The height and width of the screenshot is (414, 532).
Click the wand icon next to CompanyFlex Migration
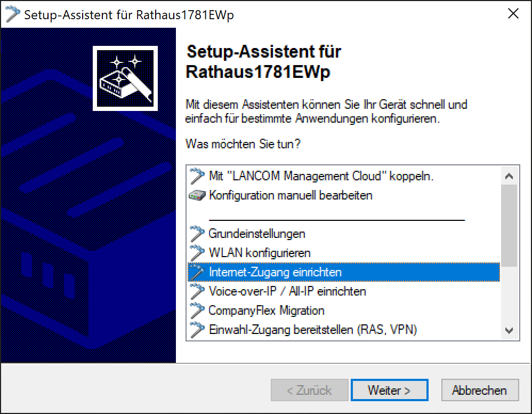click(x=197, y=310)
